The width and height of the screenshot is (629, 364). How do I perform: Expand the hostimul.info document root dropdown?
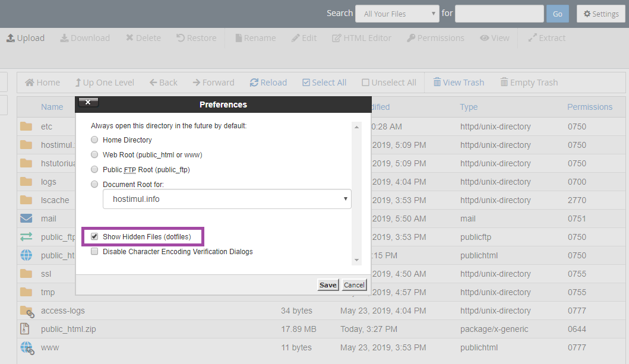pyautogui.click(x=227, y=199)
